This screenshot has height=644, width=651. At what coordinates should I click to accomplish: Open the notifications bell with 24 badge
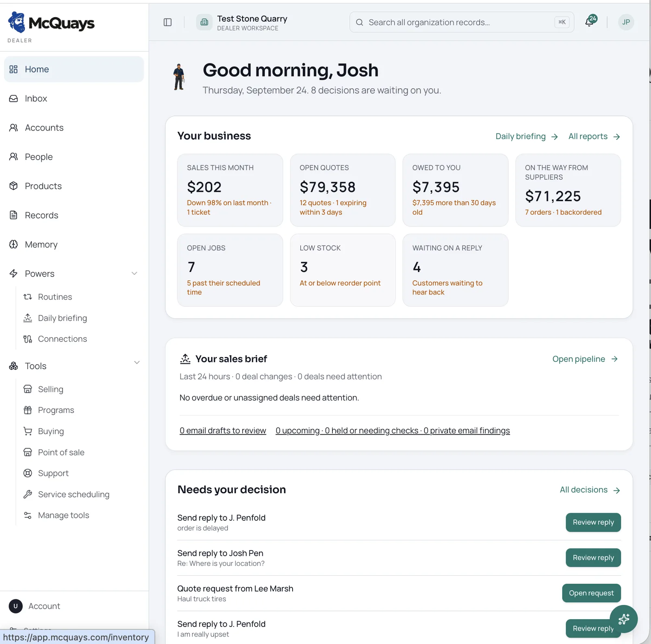(x=590, y=21)
